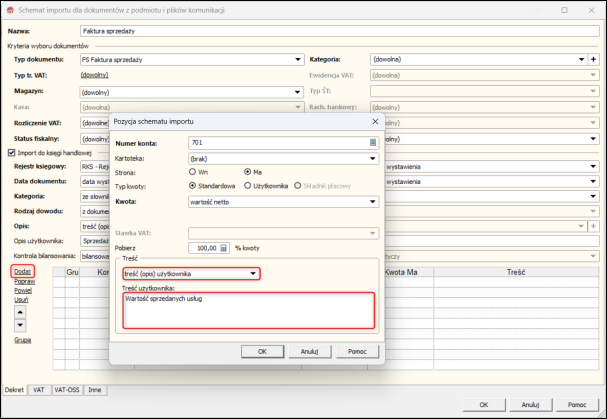Viewport: 607px width, 419px height.
Task: Toggle Import do księgi handlowej checkbox
Action: [x=12, y=153]
